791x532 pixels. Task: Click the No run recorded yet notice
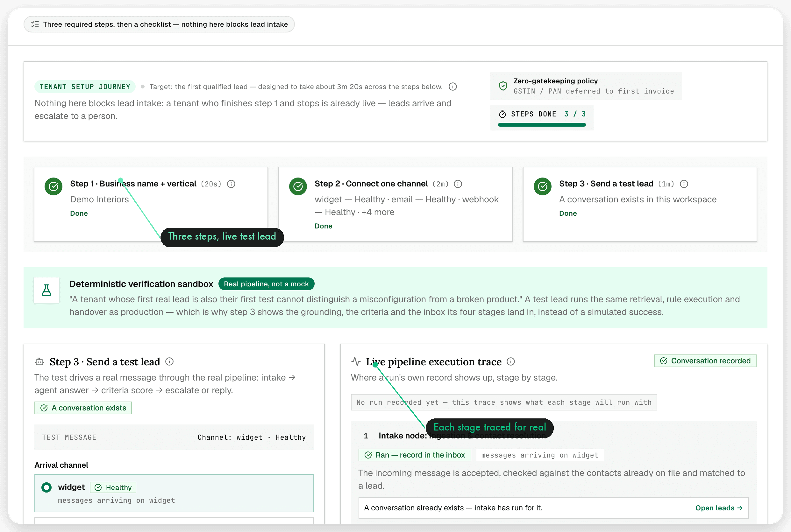[504, 403]
